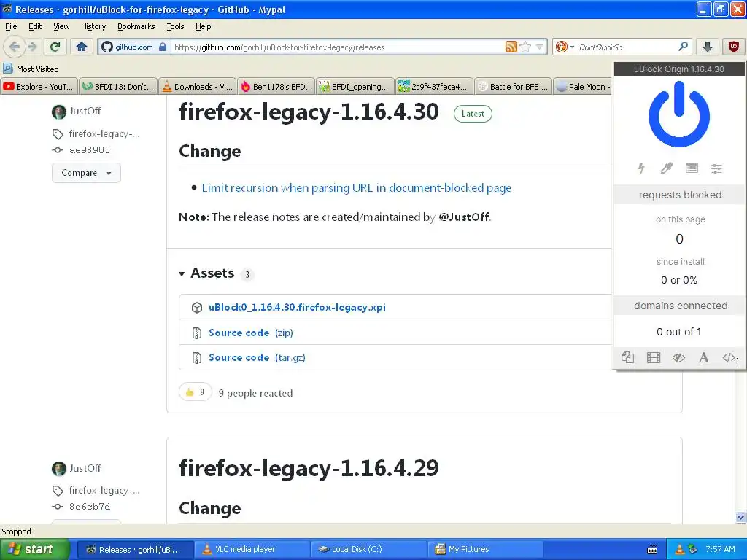Open the Limit recursion commit link

tap(356, 187)
